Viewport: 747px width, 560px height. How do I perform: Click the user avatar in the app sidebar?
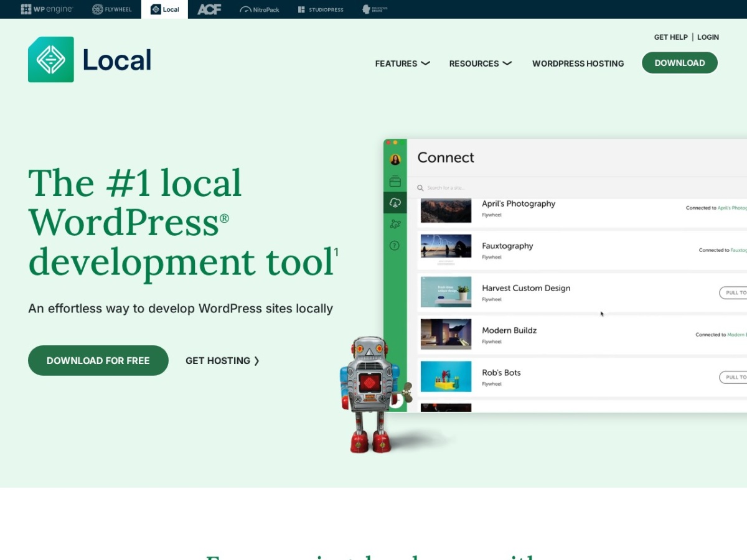coord(395,159)
